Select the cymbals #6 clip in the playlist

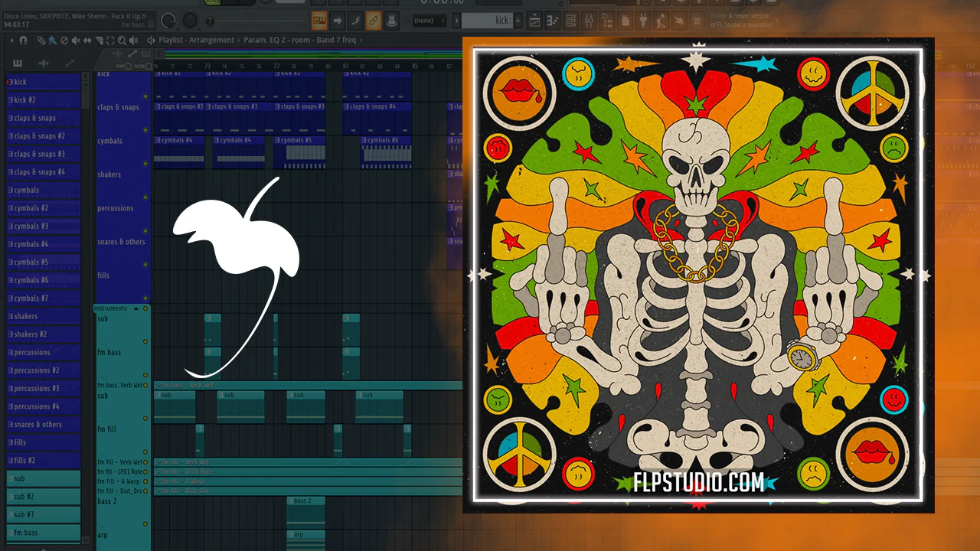tap(386, 152)
